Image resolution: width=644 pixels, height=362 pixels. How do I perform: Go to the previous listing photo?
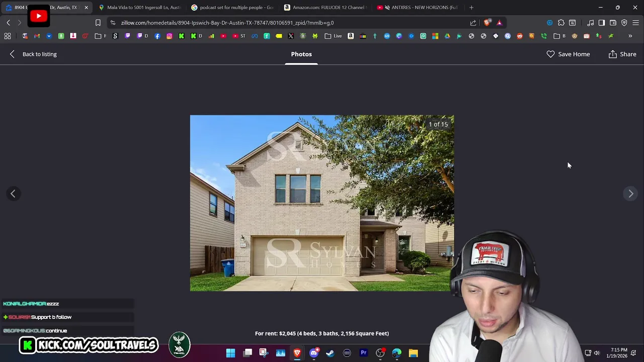coord(13,194)
